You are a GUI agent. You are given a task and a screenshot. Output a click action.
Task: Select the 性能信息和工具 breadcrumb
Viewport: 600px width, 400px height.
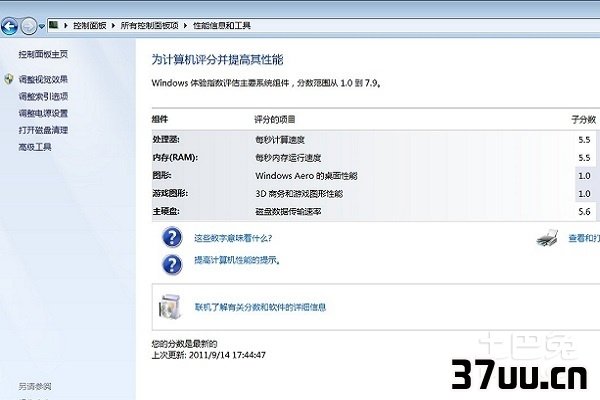[222, 26]
